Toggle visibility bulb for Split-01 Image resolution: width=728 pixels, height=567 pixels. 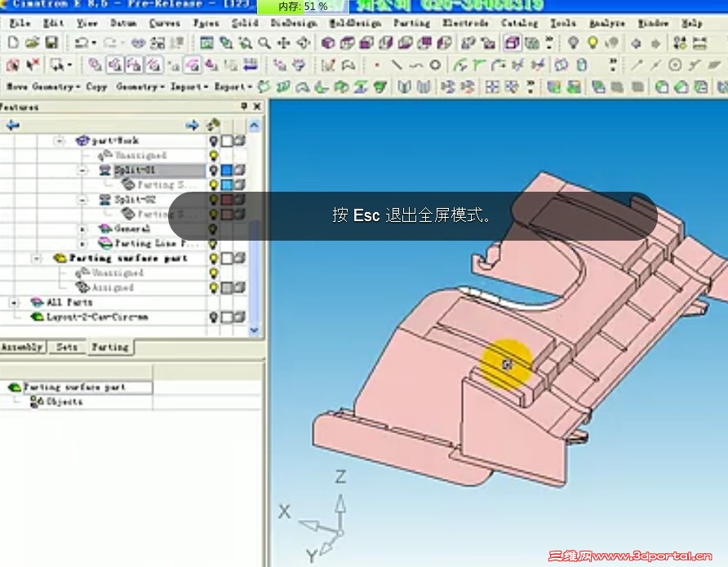213,170
